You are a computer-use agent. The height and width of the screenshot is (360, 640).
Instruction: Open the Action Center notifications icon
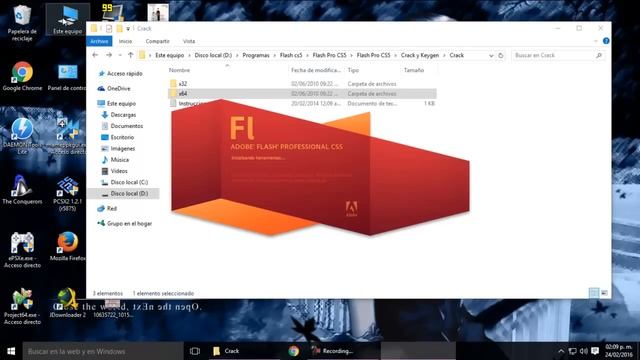[595, 351]
